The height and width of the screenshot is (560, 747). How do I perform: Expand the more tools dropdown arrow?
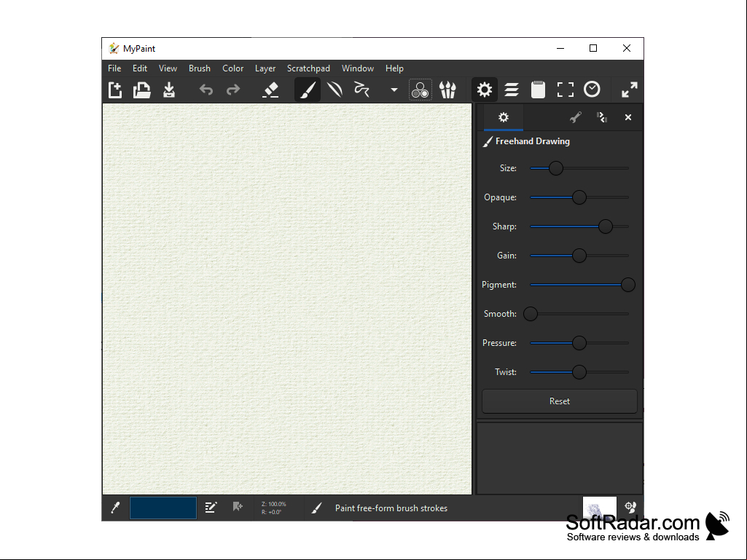tap(394, 90)
